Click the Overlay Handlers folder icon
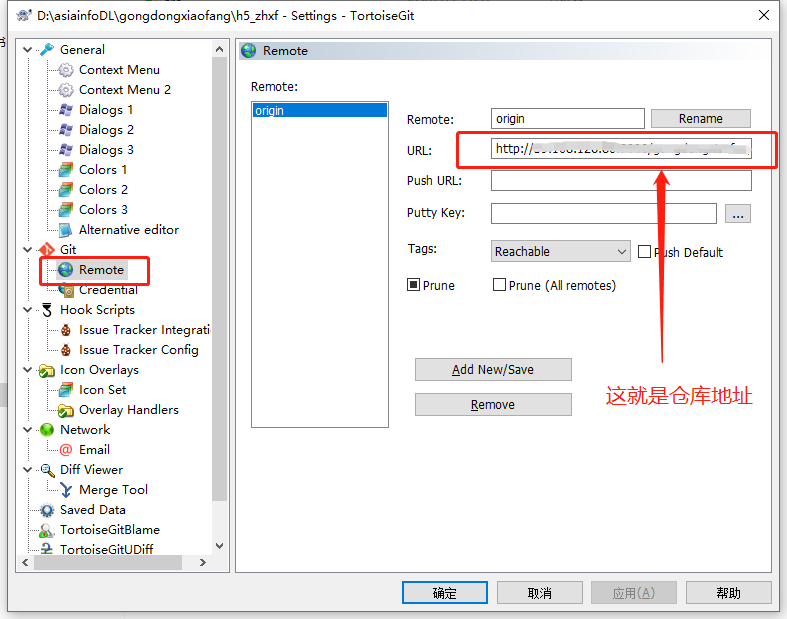This screenshot has width=787, height=619. [x=66, y=410]
